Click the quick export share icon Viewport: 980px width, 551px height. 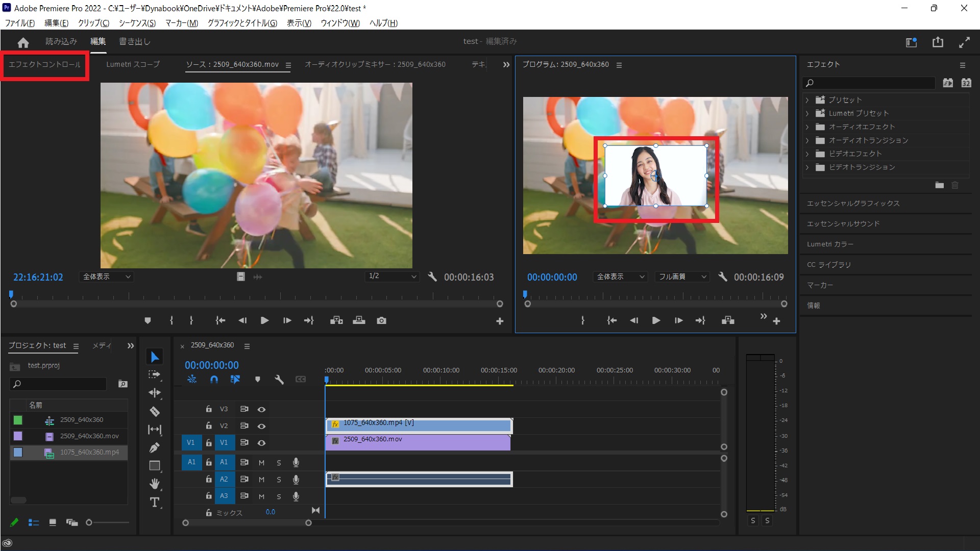coord(938,42)
